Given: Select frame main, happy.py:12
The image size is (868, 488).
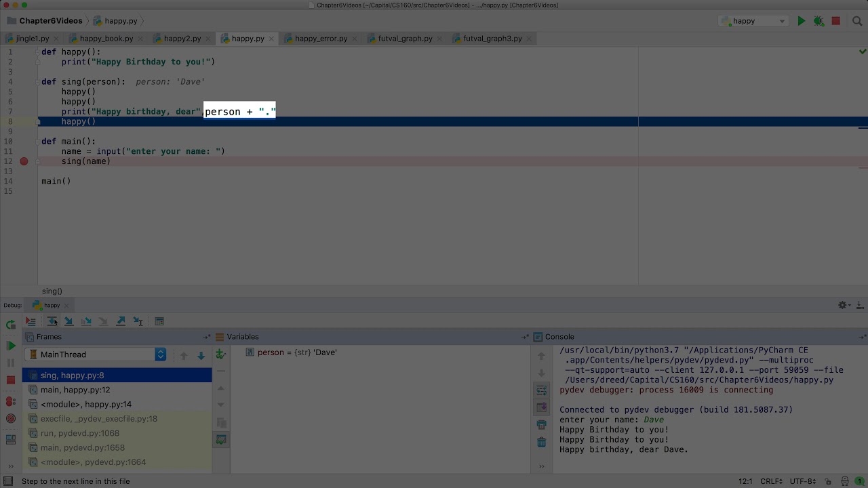Looking at the screenshot, I should point(117,390).
